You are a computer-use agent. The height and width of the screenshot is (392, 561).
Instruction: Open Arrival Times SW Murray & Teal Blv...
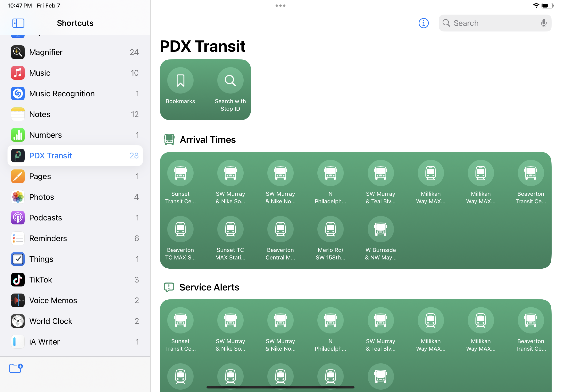[380, 182]
